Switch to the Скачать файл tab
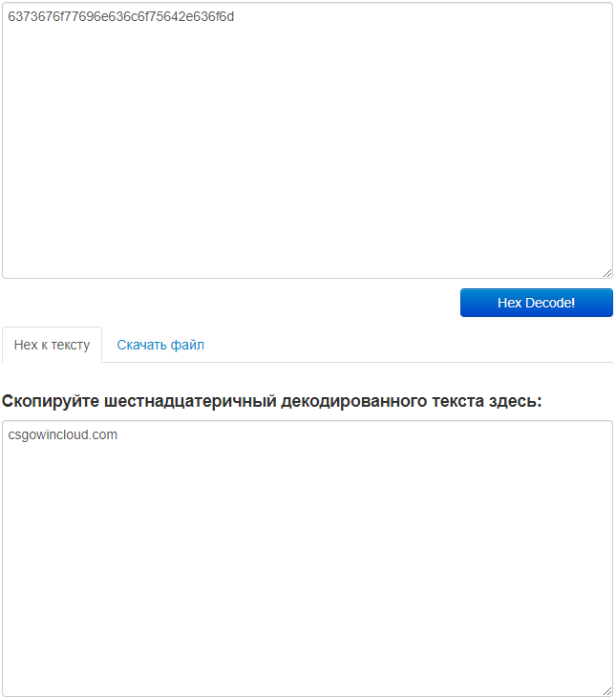616x697 pixels. point(160,345)
